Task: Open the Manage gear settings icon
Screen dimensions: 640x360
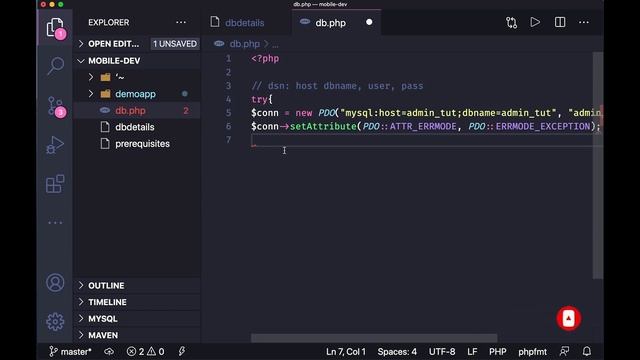Action: [55, 322]
